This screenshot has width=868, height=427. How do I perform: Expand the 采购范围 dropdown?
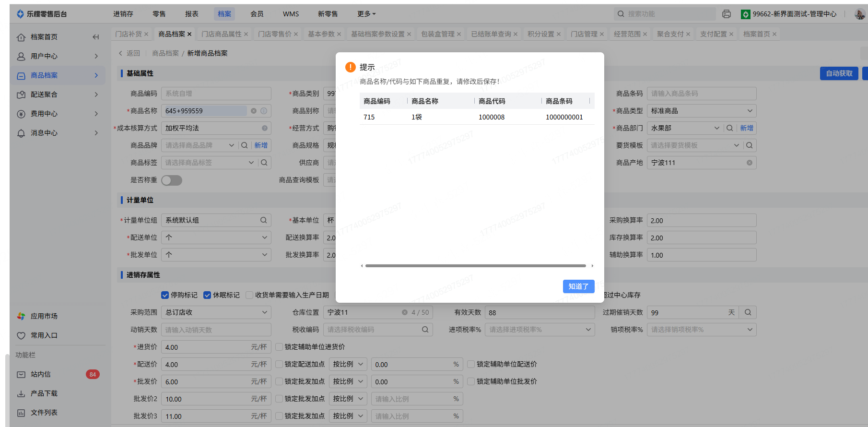pyautogui.click(x=216, y=312)
